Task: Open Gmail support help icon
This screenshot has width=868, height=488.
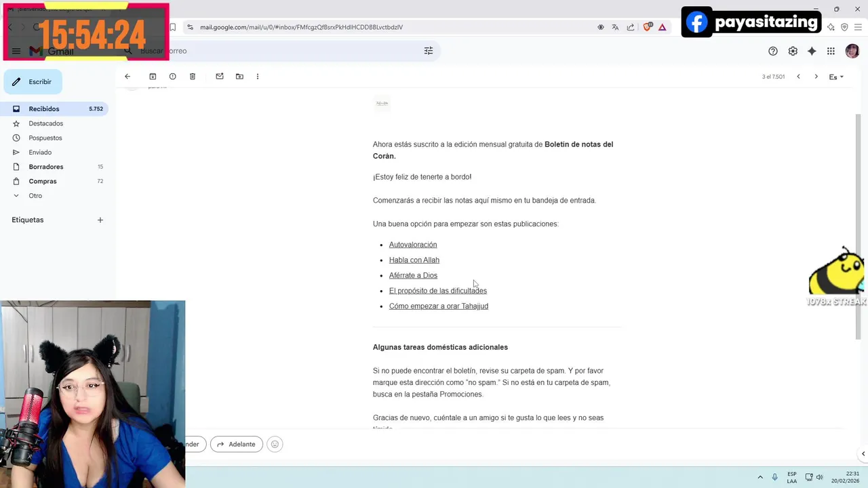Action: point(773,51)
